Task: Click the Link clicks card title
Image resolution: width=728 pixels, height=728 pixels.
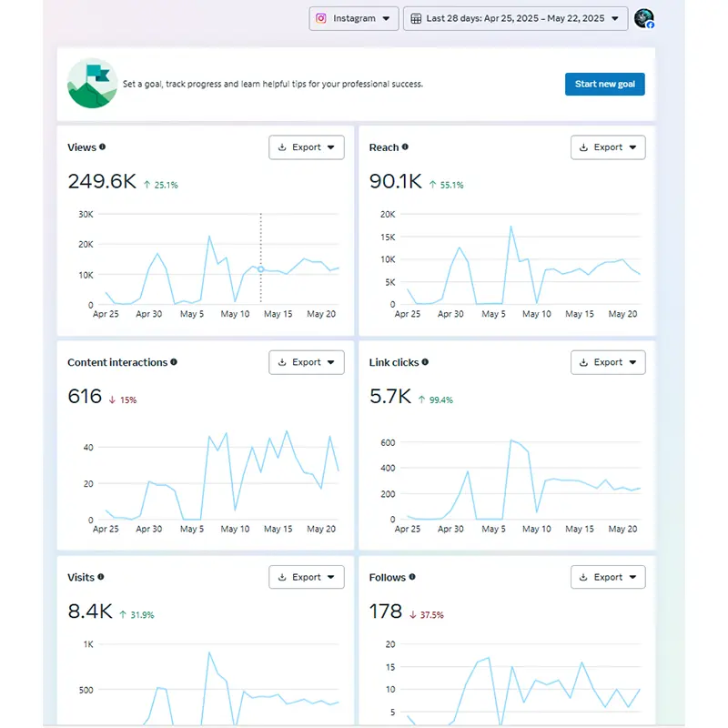Action: click(394, 362)
